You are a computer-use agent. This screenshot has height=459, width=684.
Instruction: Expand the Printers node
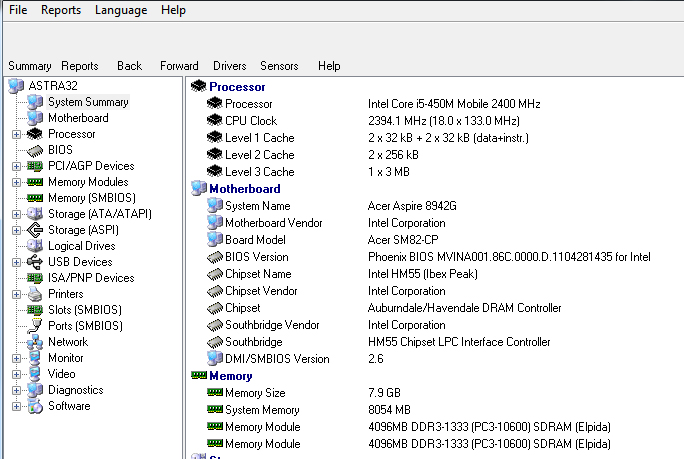pyautogui.click(x=16, y=295)
